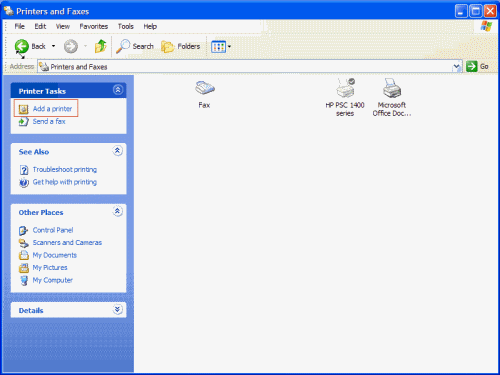The image size is (500, 375).
Task: Click the See Also header text
Action: point(34,152)
